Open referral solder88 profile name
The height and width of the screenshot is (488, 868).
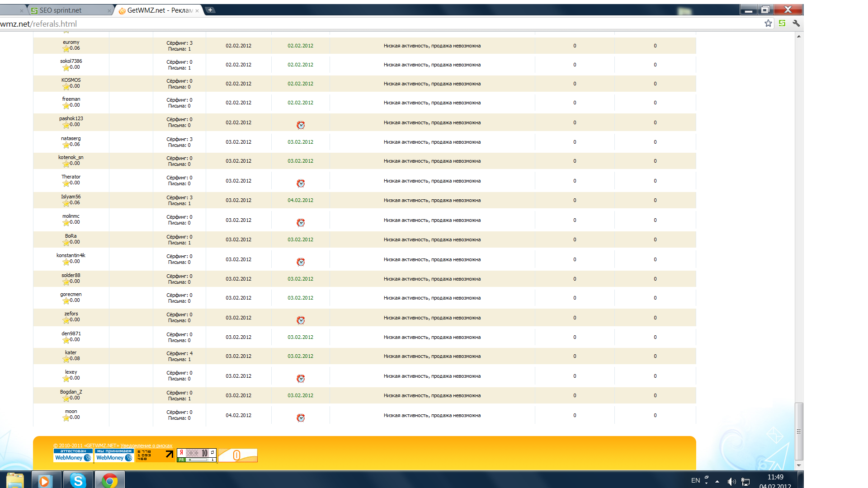[71, 275]
